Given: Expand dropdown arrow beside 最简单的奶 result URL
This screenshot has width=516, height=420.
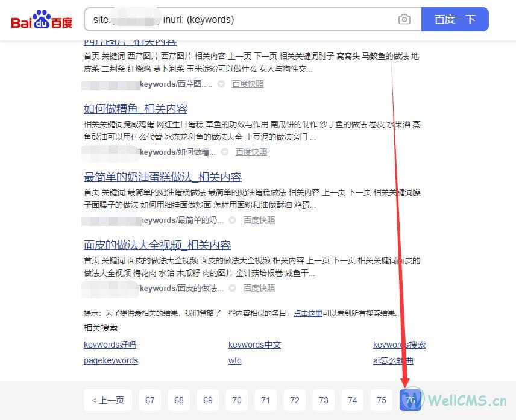Looking at the screenshot, I should coord(232,221).
